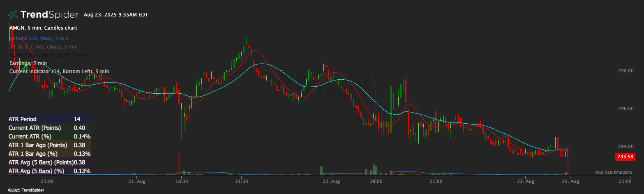Click the red 293.58 current price tag

(625, 157)
